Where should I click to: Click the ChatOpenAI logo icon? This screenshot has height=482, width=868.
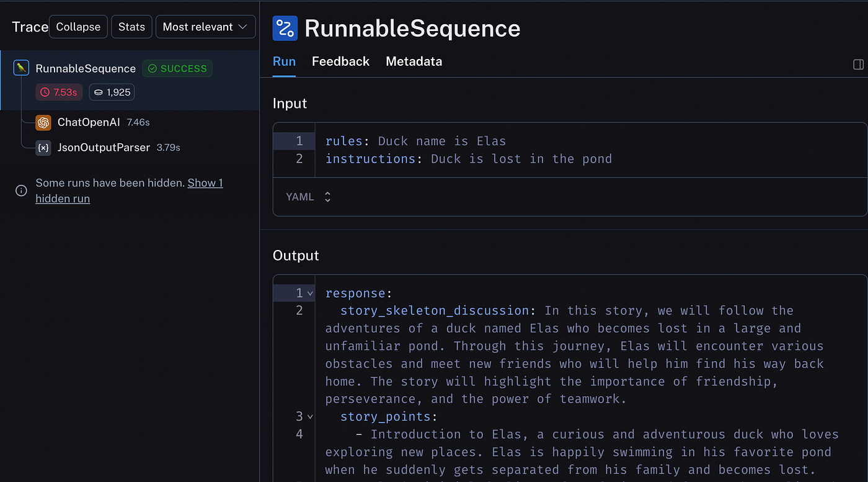pos(43,122)
